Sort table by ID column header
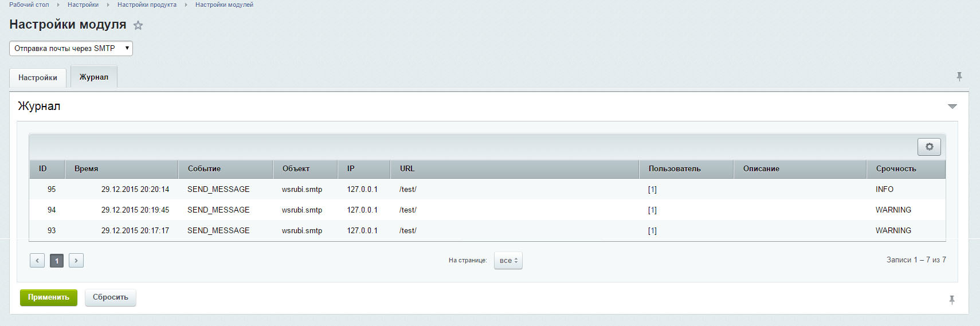 43,169
